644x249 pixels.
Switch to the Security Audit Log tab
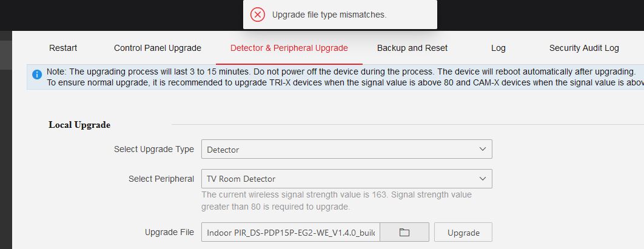584,48
